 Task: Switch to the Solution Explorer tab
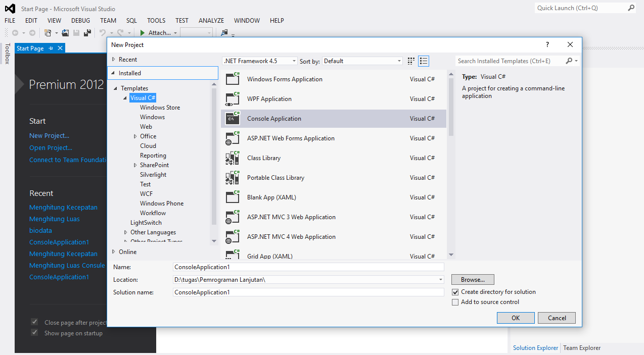click(x=536, y=348)
